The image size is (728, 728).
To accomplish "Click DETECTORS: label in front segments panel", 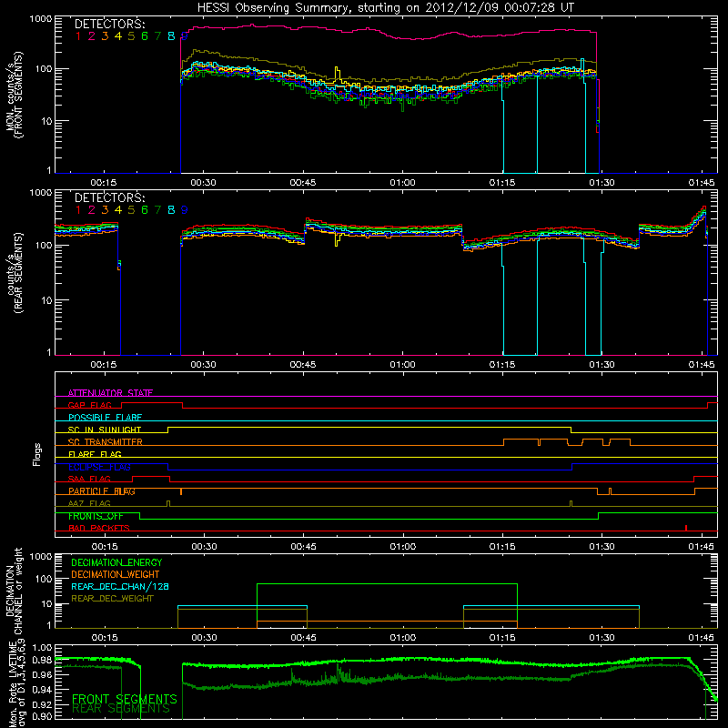I will tap(109, 24).
